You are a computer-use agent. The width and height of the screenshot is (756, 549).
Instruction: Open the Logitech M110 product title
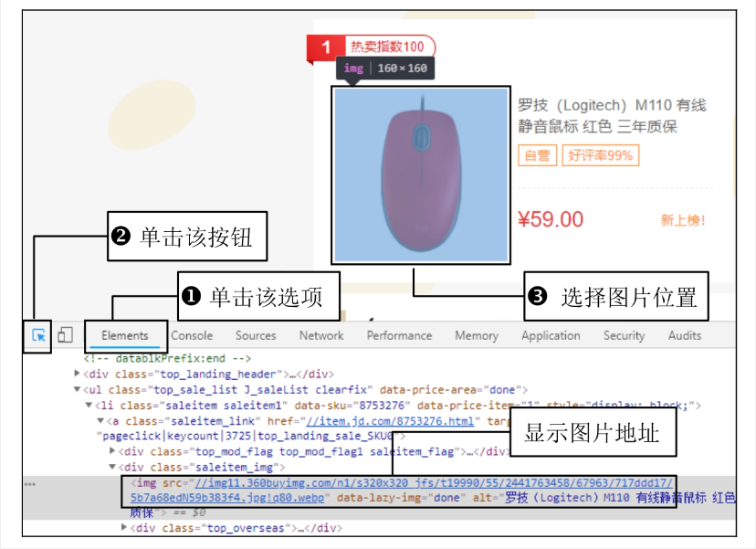tap(612, 116)
